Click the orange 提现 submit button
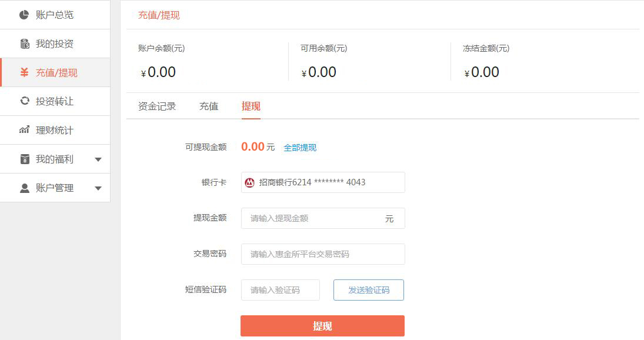The height and width of the screenshot is (340, 644). pyautogui.click(x=322, y=326)
